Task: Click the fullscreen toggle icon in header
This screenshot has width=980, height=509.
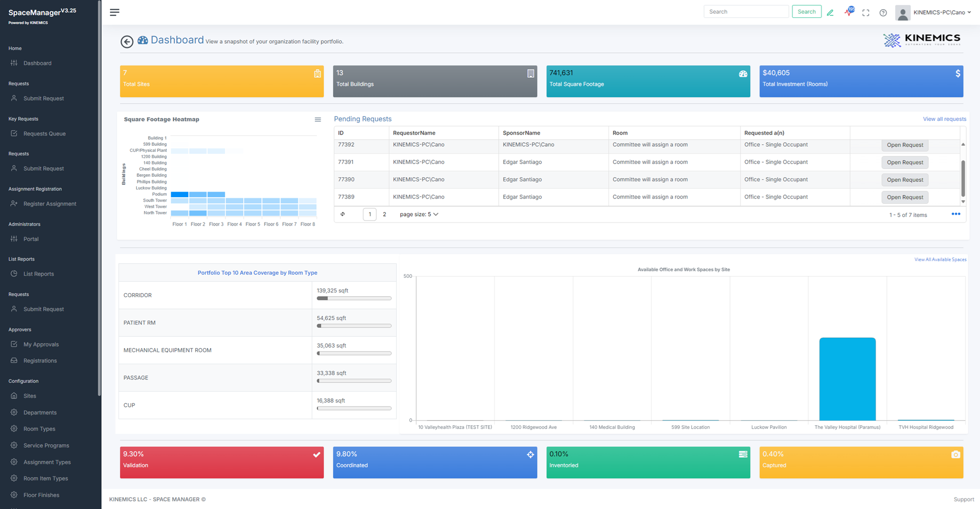Action: (866, 13)
